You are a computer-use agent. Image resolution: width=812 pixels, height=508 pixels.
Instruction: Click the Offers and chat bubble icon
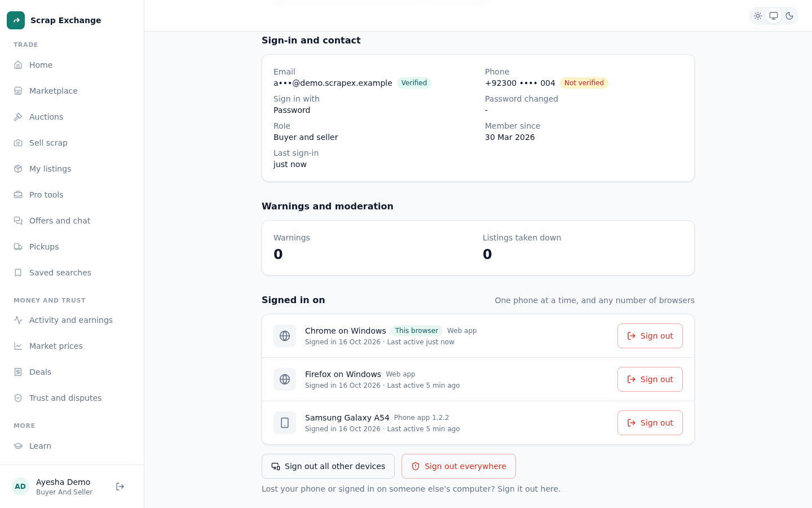(x=18, y=221)
